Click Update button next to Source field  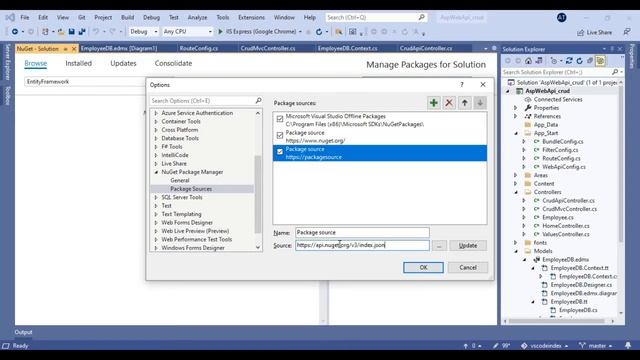[468, 245]
